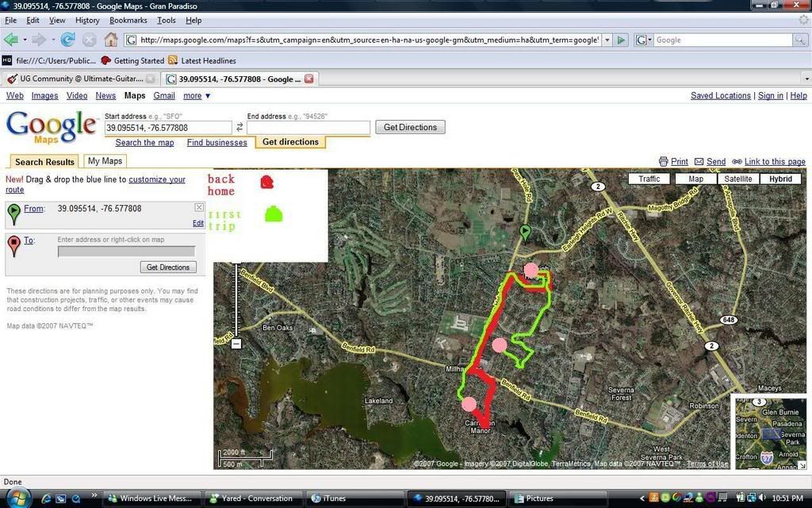Viewport: 812px width, 508px height.
Task: Open the History menu
Action: point(87,20)
